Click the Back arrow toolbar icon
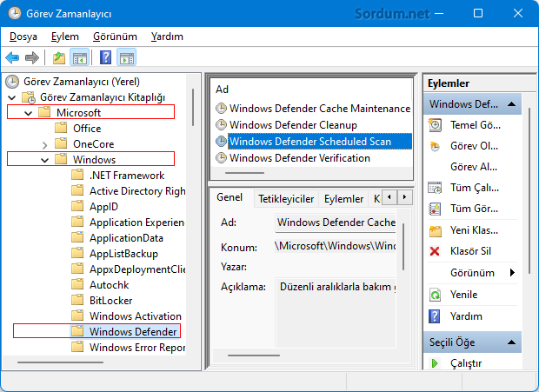Viewport: 539px width, 392px height. pos(12,57)
